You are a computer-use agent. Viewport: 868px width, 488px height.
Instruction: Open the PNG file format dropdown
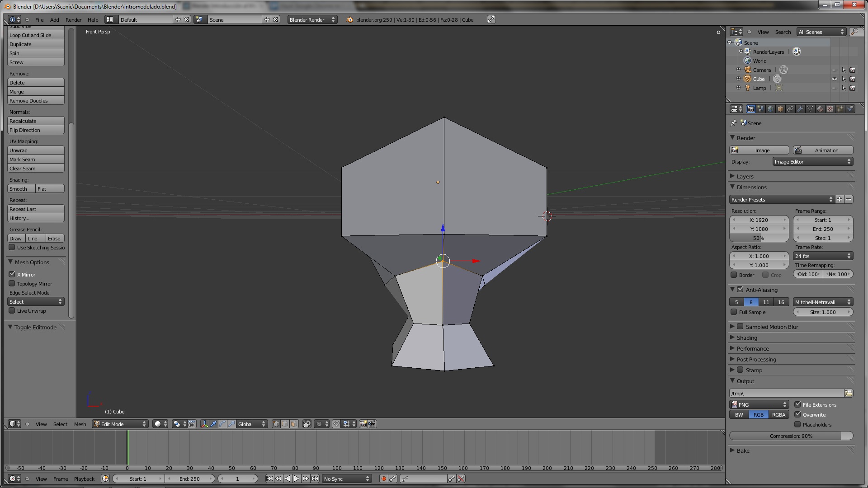click(759, 405)
